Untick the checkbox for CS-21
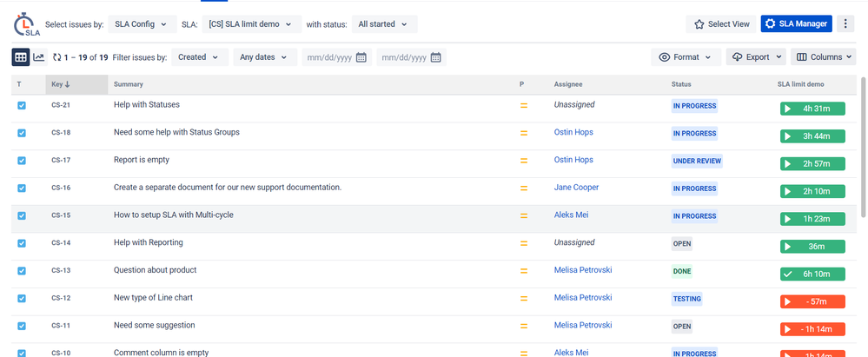868x357 pixels. point(22,105)
